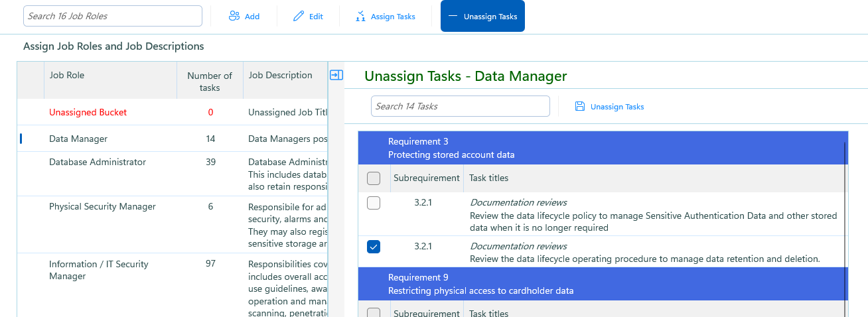Image resolution: width=868 pixels, height=317 pixels.
Task: Toggle select-all checkbox under Requirement 9
Action: (374, 313)
